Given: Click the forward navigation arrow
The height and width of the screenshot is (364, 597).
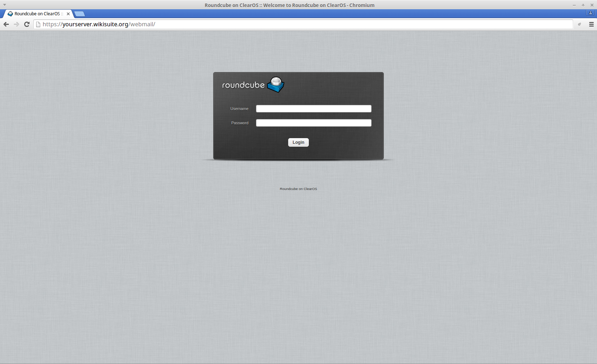Looking at the screenshot, I should click(16, 24).
